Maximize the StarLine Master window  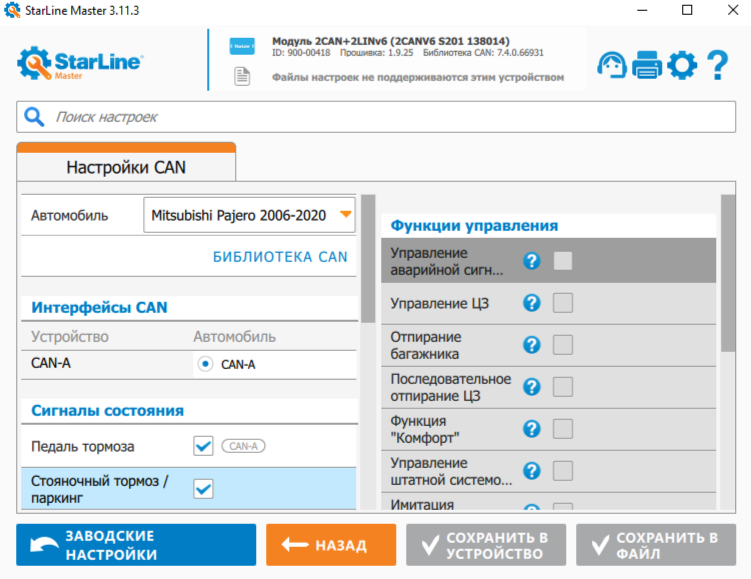[x=687, y=10]
